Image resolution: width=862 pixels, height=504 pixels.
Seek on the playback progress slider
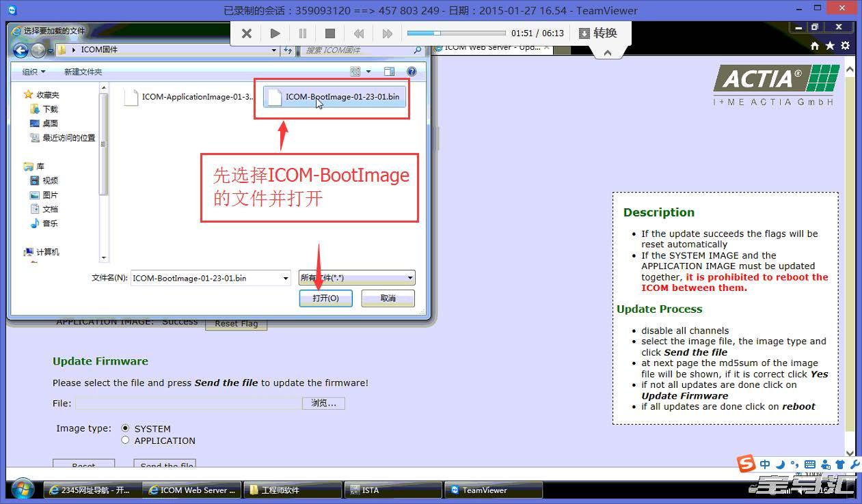[x=456, y=33]
